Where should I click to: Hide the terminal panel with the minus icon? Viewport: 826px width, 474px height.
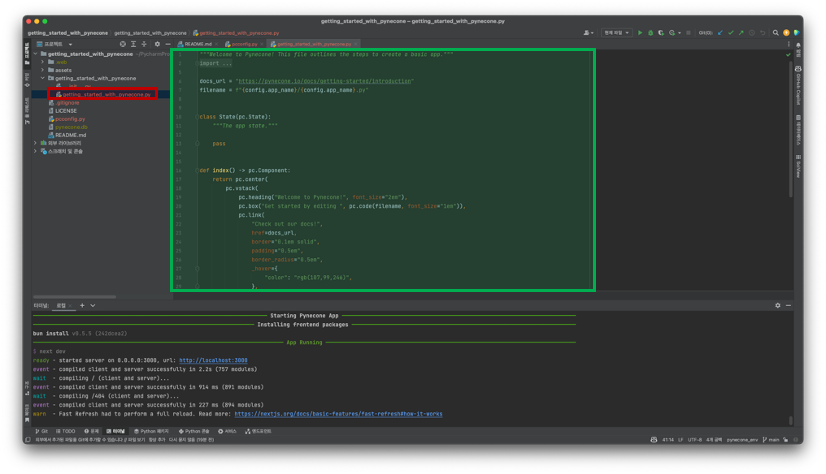tap(788, 305)
